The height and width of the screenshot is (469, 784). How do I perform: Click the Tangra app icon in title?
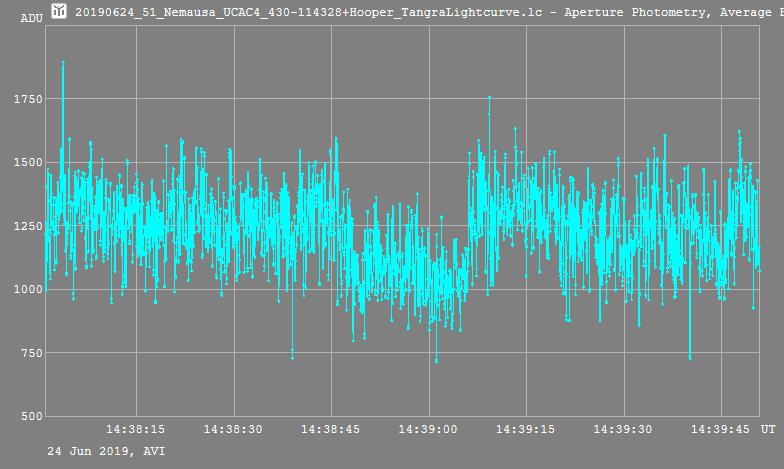(58, 10)
